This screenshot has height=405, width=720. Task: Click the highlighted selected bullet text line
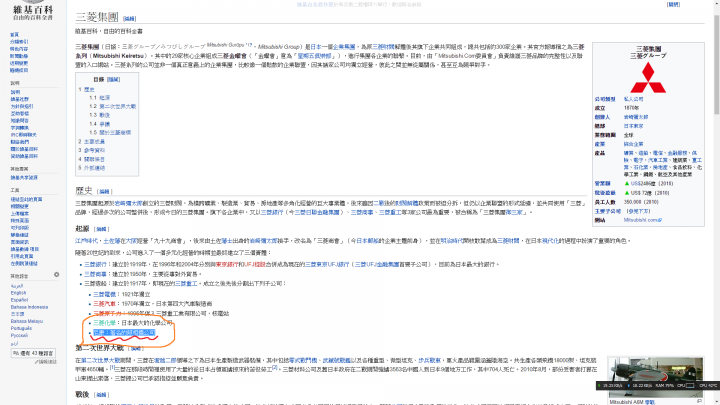[x=124, y=332]
